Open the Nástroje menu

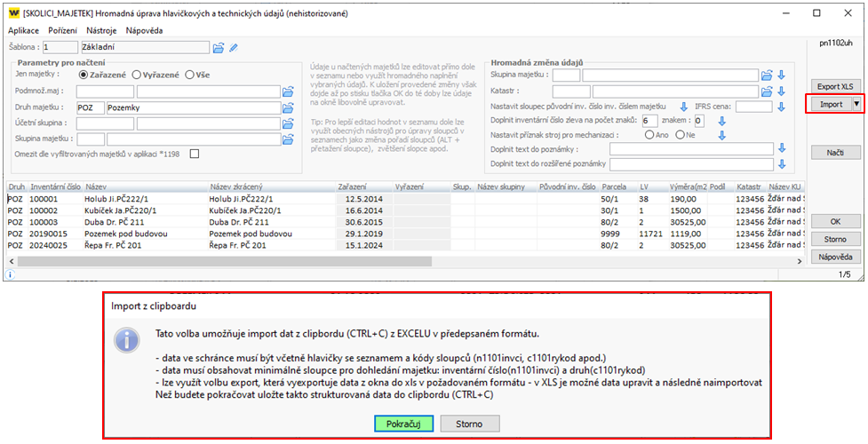pos(101,30)
